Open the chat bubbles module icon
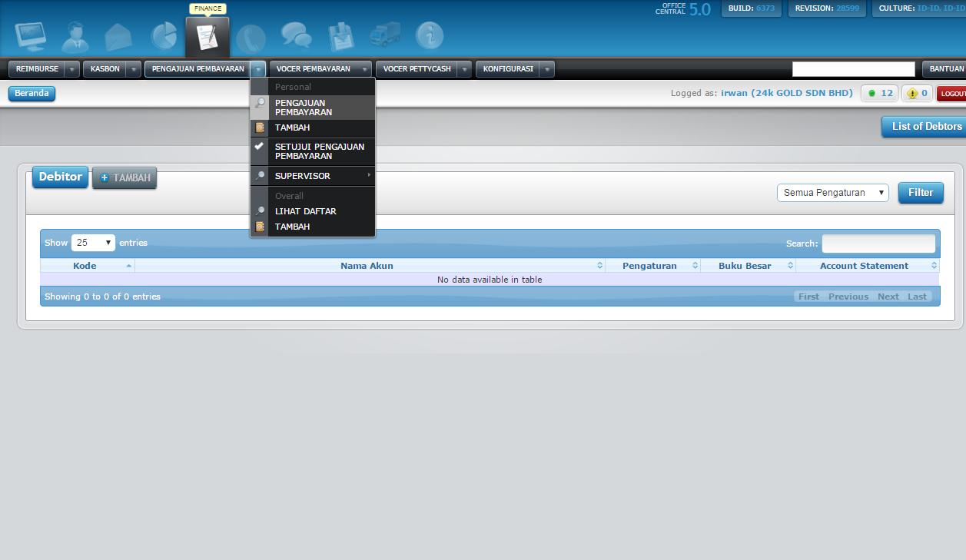Image resolution: width=966 pixels, height=560 pixels. (x=296, y=36)
